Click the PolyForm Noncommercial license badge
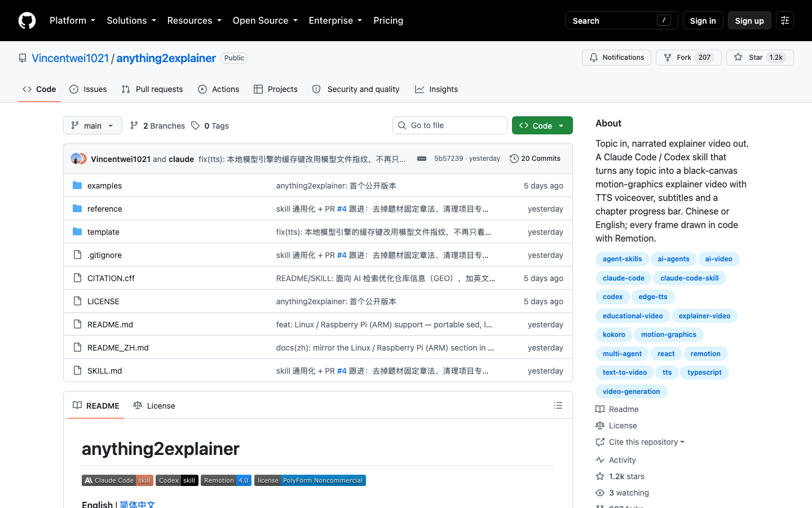812x508 pixels. point(310,480)
